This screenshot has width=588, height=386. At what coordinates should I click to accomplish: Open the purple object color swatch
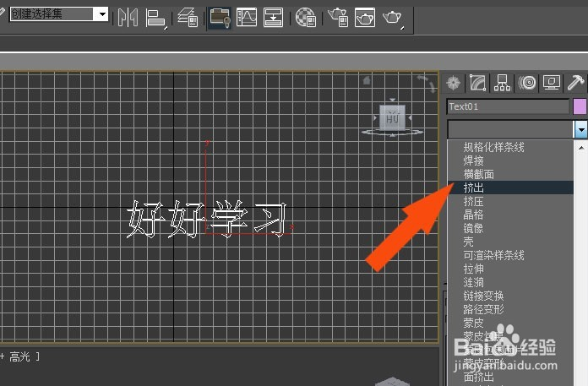click(x=580, y=106)
